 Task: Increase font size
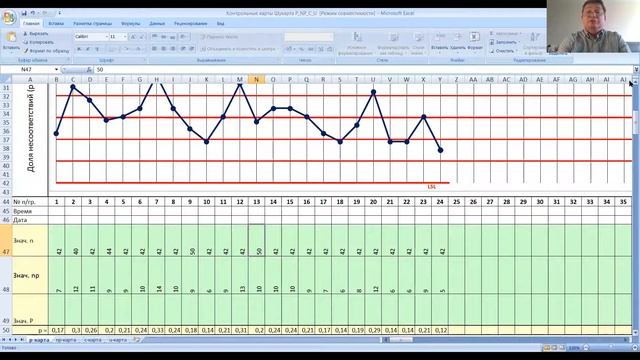point(133,37)
